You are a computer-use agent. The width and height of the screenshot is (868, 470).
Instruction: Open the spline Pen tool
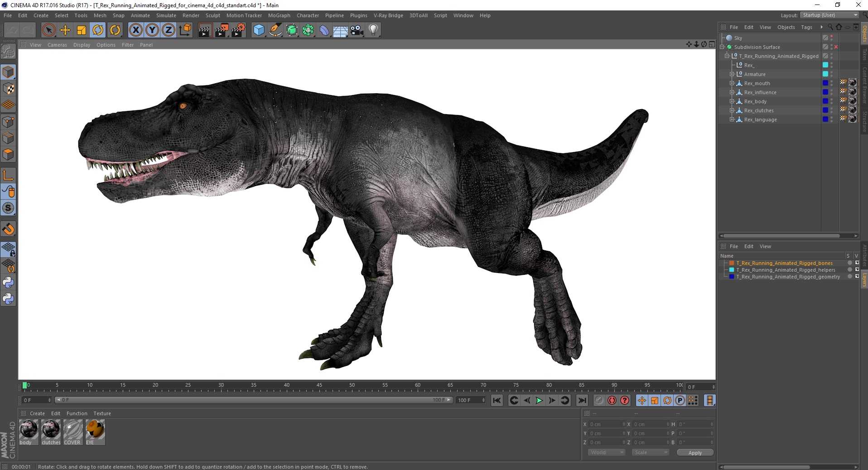[275, 30]
